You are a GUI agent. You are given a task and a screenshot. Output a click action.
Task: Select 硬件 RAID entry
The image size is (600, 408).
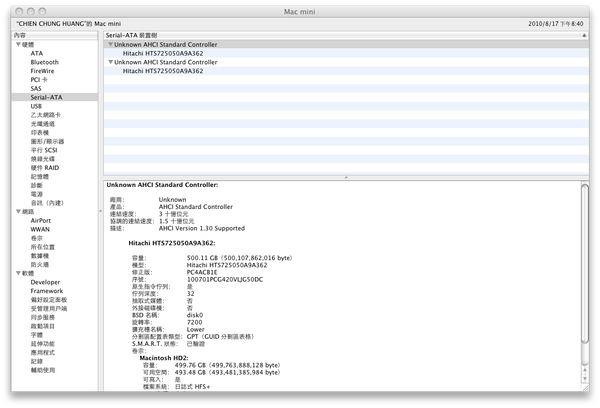click(45, 168)
